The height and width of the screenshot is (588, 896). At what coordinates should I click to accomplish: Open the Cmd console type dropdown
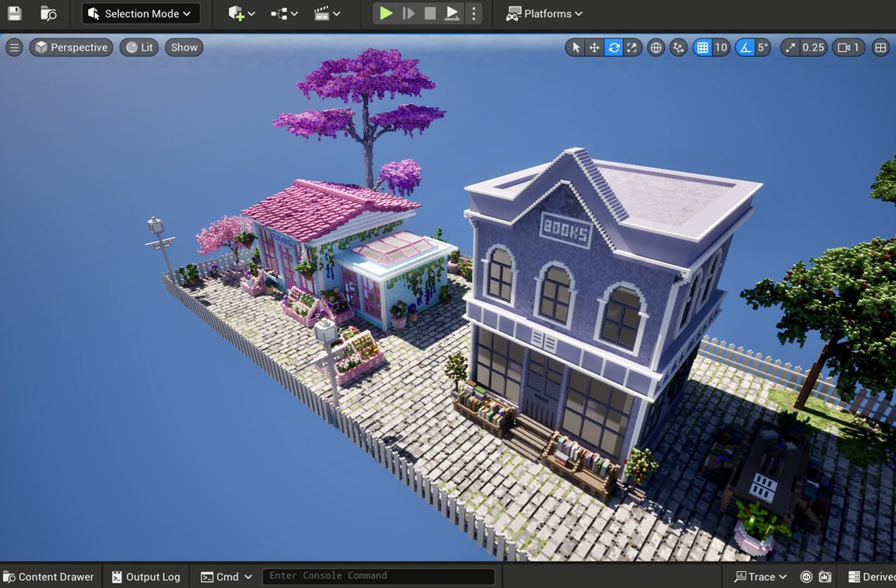pos(227,576)
